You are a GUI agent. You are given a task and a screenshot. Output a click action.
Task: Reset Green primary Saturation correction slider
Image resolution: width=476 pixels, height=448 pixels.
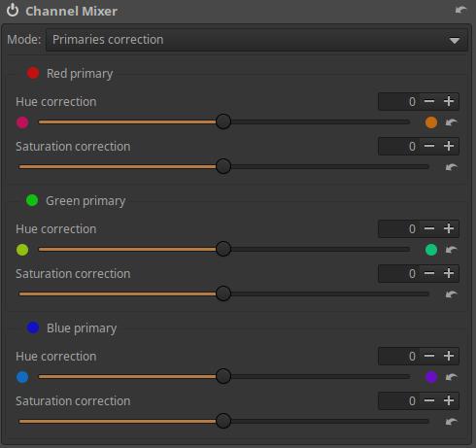[451, 294]
